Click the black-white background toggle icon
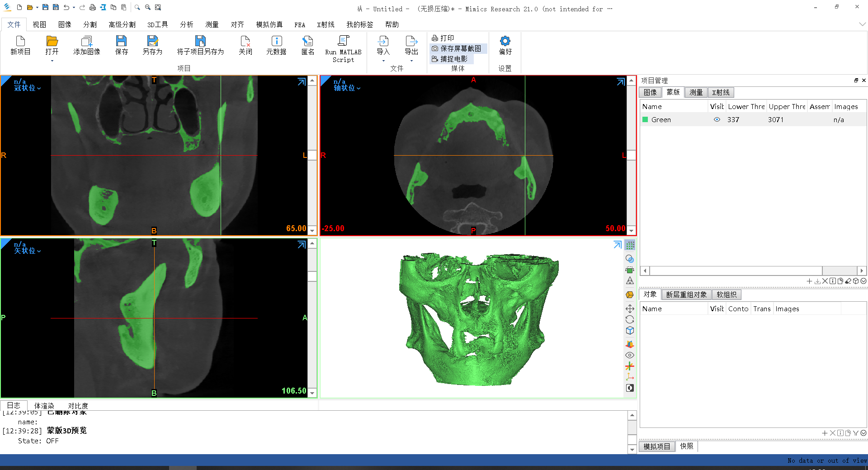This screenshot has height=470, width=868. tap(630, 388)
